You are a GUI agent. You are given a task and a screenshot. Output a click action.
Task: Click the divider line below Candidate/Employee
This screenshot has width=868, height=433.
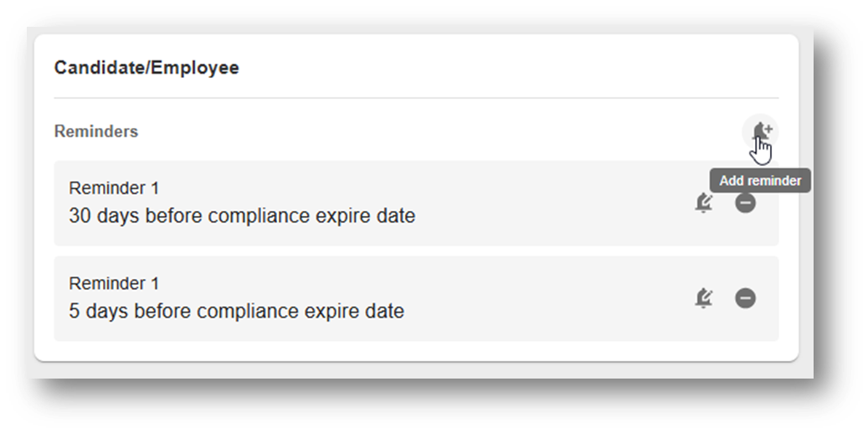[x=416, y=98]
